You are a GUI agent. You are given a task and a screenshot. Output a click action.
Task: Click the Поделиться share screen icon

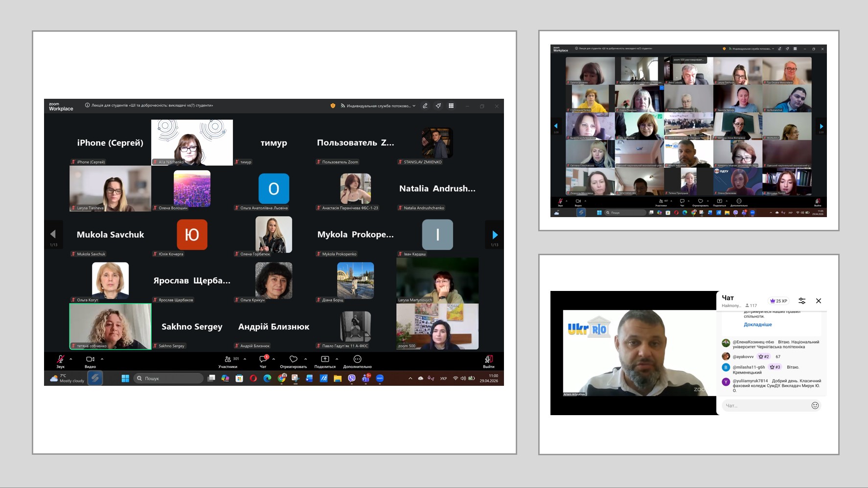(x=325, y=359)
